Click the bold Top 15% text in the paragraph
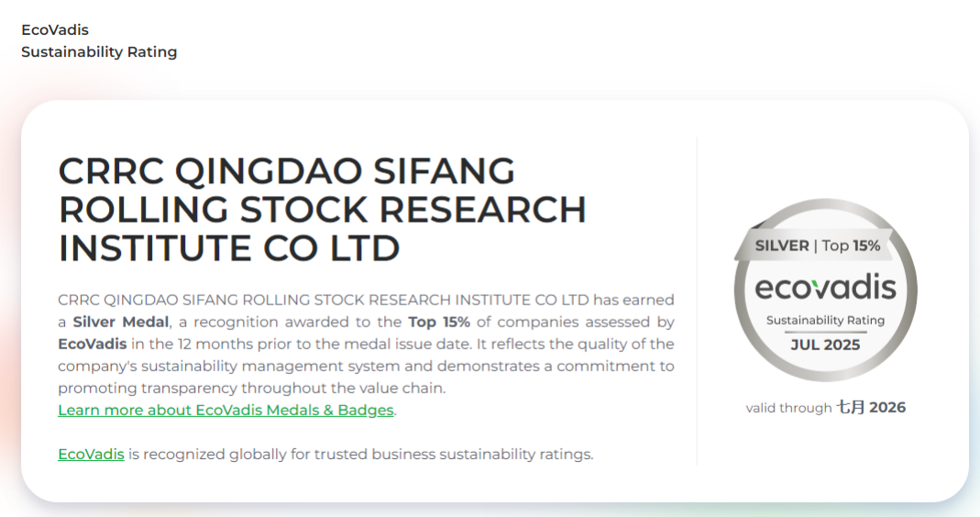Image resolution: width=980 pixels, height=517 pixels. point(439,322)
